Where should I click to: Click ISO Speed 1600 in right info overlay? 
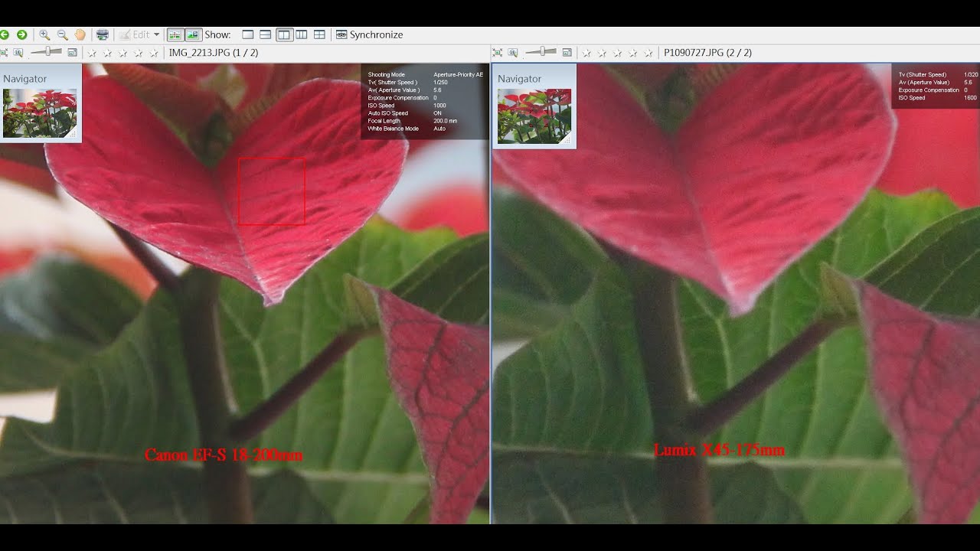(939, 98)
